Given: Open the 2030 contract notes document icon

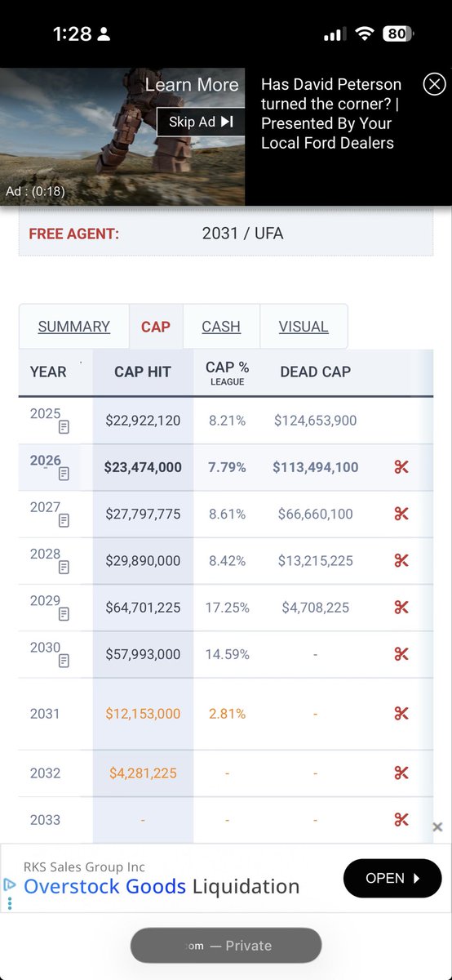Looking at the screenshot, I should 64,661.
